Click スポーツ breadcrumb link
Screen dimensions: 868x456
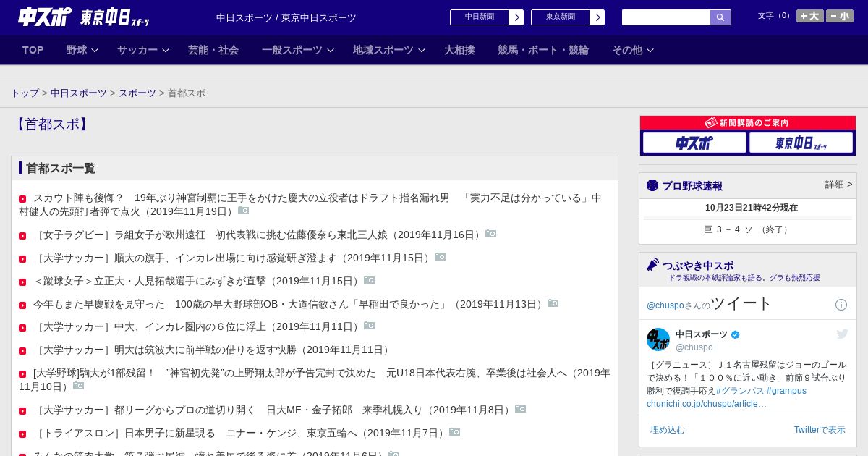pos(137,93)
